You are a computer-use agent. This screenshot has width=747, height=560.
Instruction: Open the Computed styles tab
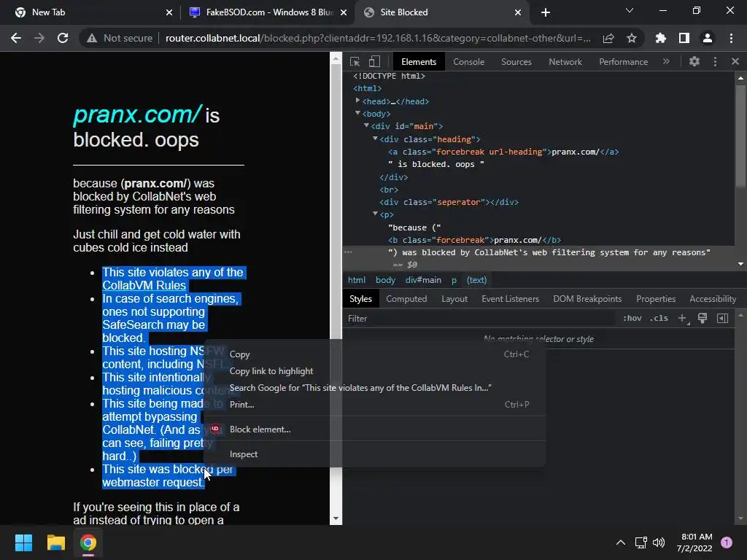[x=406, y=299]
